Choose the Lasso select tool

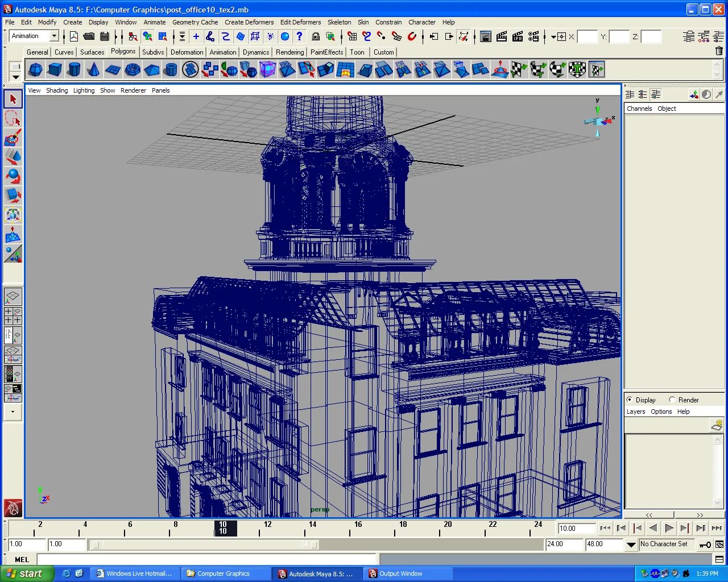13,118
